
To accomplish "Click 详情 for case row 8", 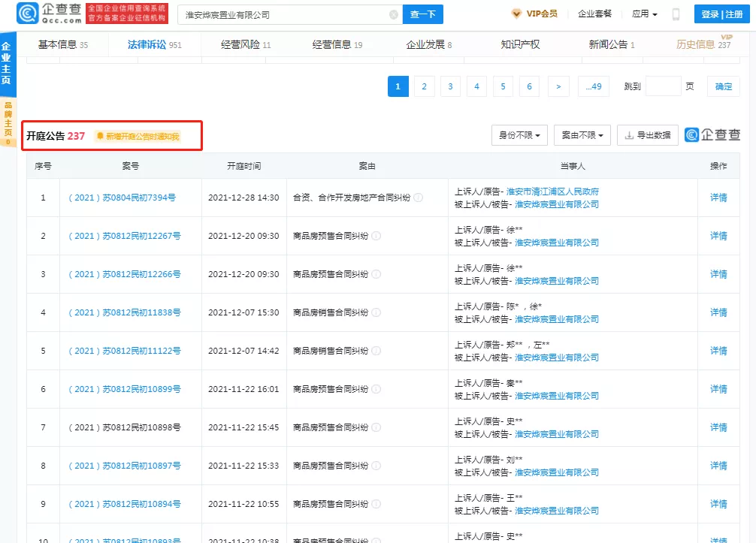I will 718,466.
